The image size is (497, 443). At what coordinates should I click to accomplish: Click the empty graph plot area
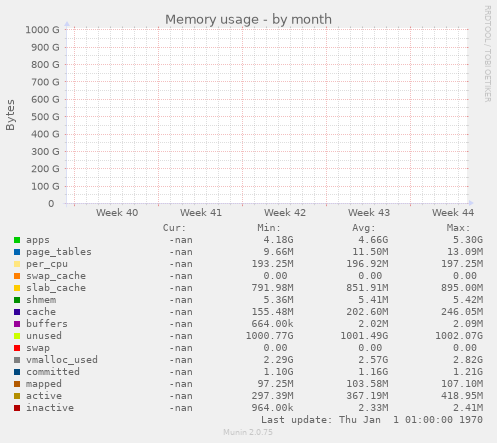pos(267,116)
